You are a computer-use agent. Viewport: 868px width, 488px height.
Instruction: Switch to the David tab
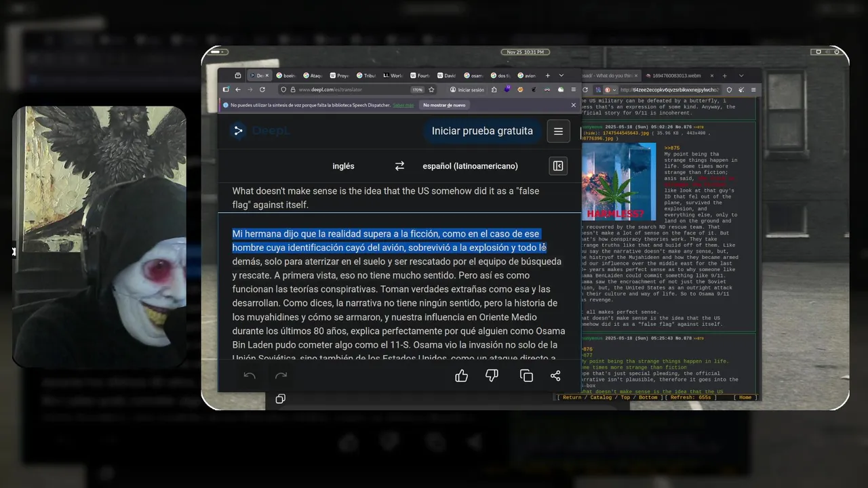pyautogui.click(x=447, y=76)
